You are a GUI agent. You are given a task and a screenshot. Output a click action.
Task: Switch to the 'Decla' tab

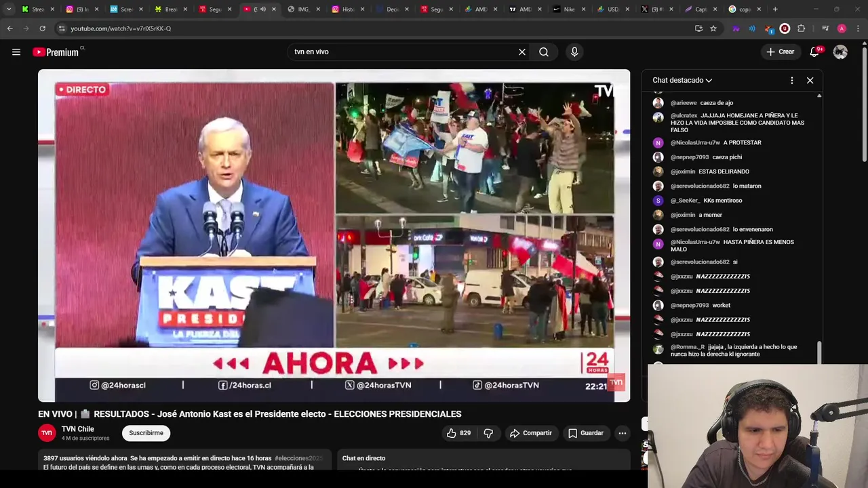tap(392, 9)
